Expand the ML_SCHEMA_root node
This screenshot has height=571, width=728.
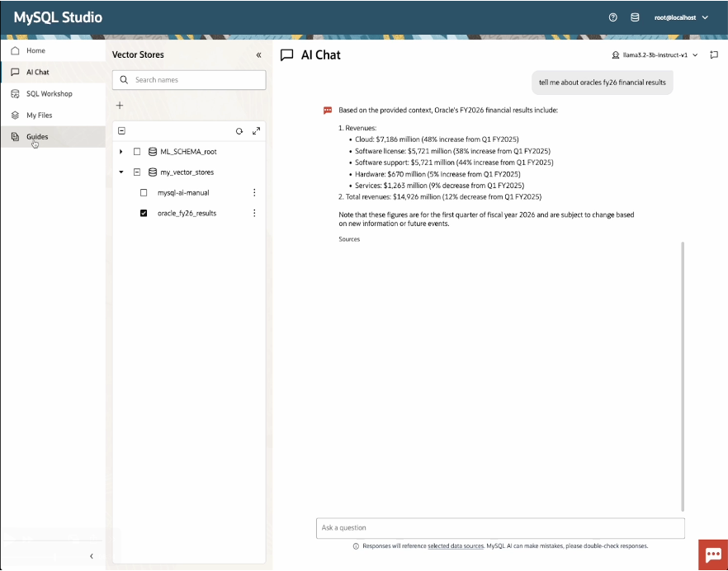coord(121,152)
